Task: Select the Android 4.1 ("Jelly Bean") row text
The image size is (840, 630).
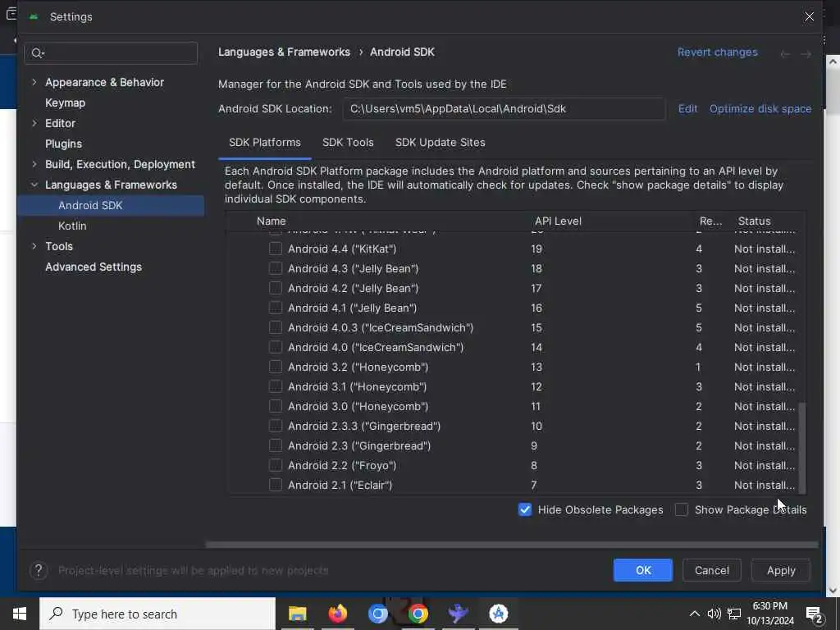Action: click(352, 308)
